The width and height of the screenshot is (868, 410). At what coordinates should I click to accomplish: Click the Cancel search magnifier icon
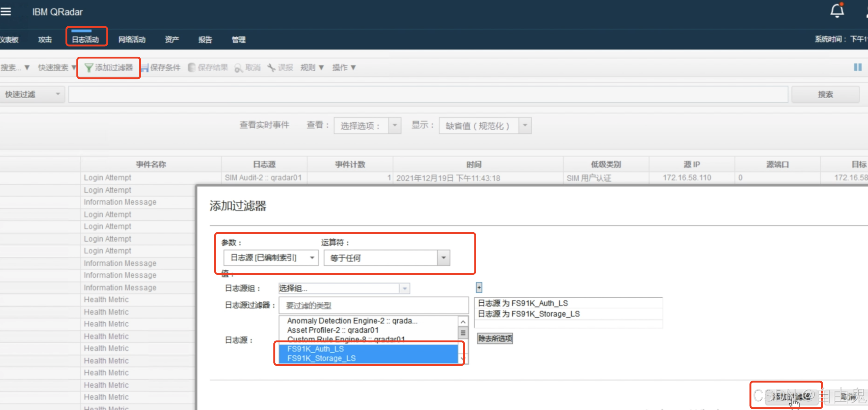tap(239, 69)
